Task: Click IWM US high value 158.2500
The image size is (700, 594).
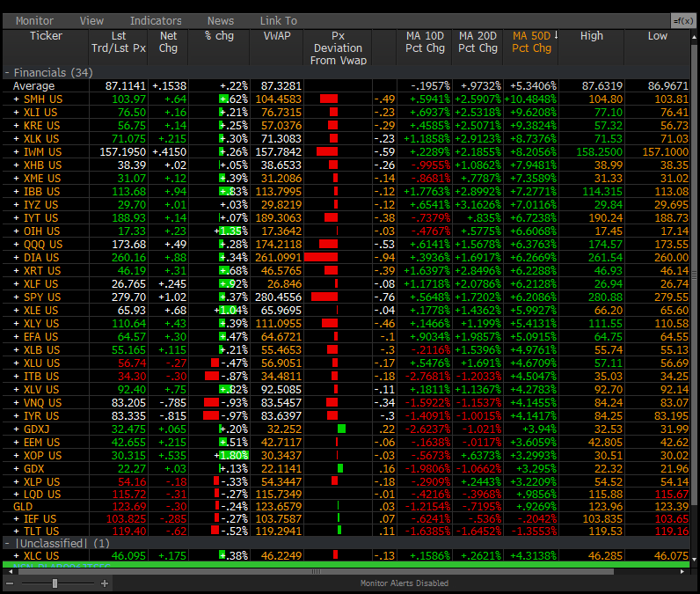Action: point(599,152)
